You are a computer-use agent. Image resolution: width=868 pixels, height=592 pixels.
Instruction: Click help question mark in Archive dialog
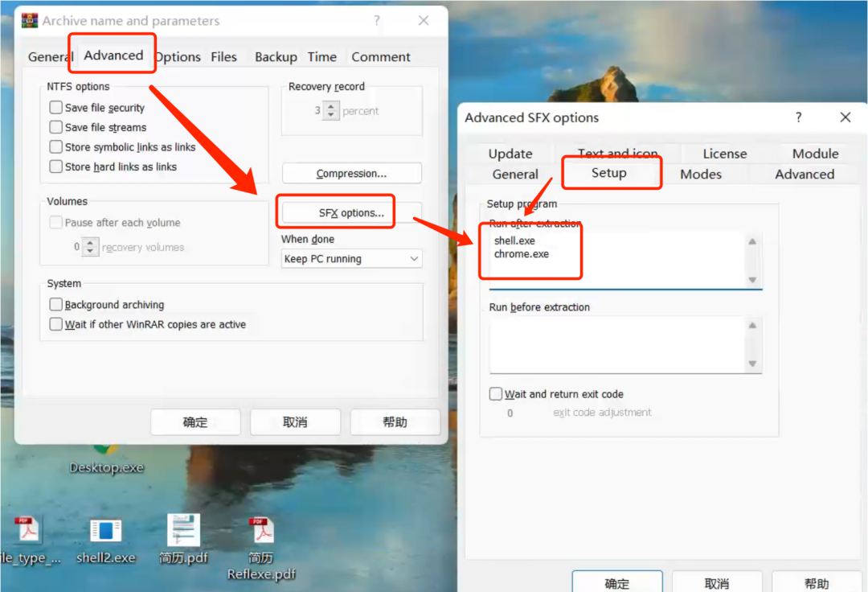pyautogui.click(x=377, y=20)
